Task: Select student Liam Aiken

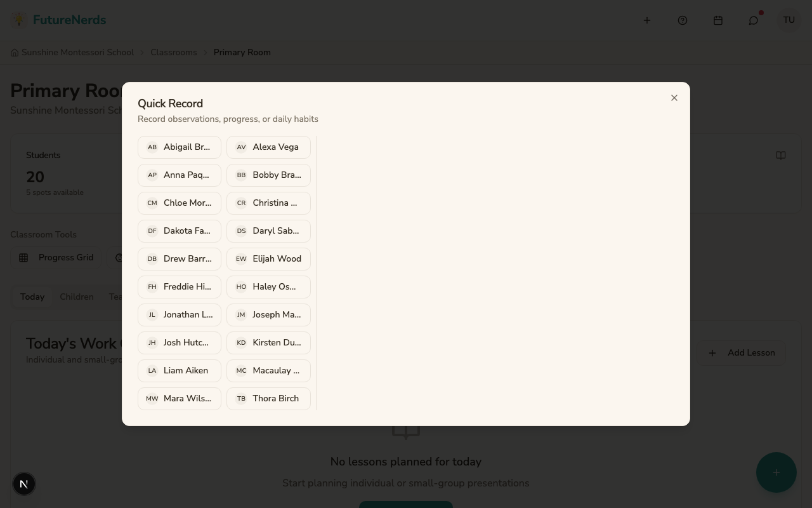Action: tap(179, 370)
